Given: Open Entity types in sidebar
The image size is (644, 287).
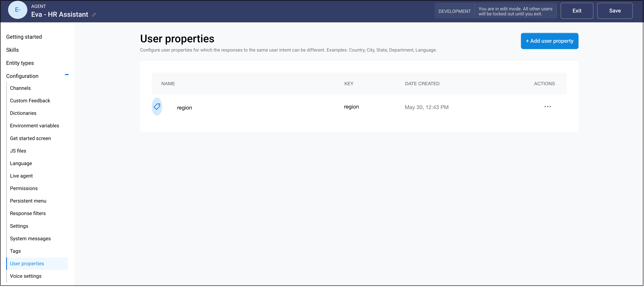Looking at the screenshot, I should [x=20, y=63].
